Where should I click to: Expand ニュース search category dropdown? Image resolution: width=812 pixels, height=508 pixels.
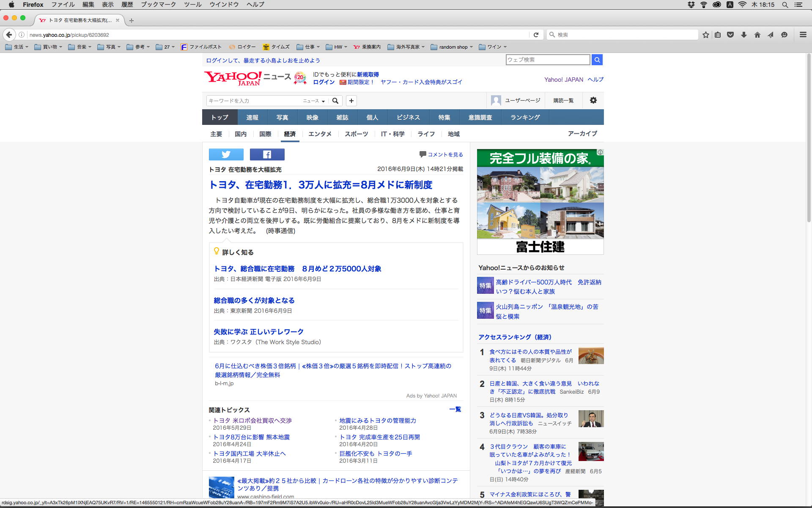(x=314, y=101)
